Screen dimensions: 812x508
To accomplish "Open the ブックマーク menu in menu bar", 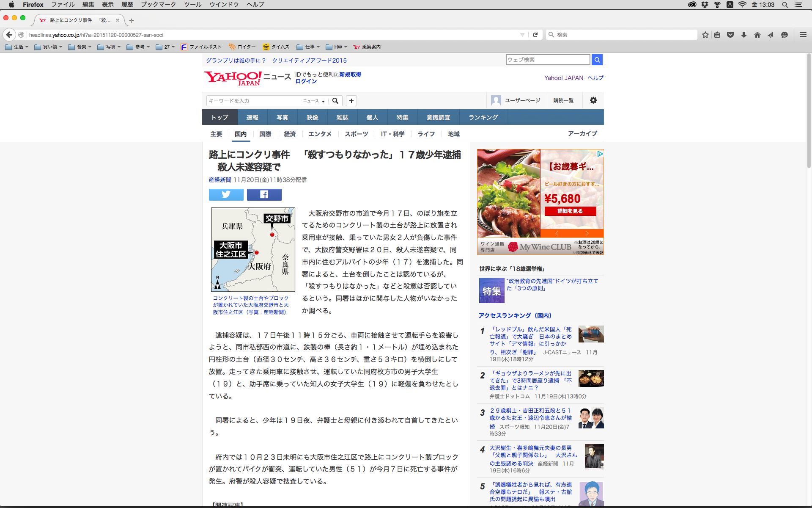I will [158, 4].
